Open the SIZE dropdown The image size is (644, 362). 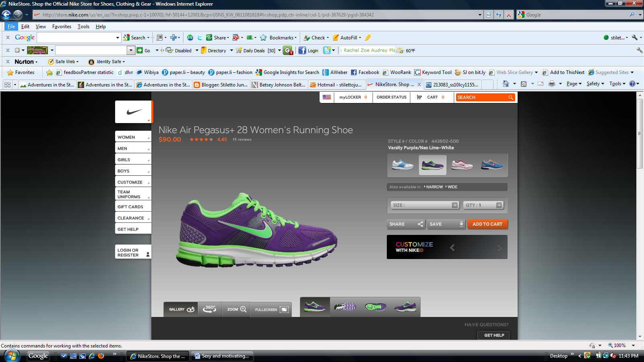[425, 205]
